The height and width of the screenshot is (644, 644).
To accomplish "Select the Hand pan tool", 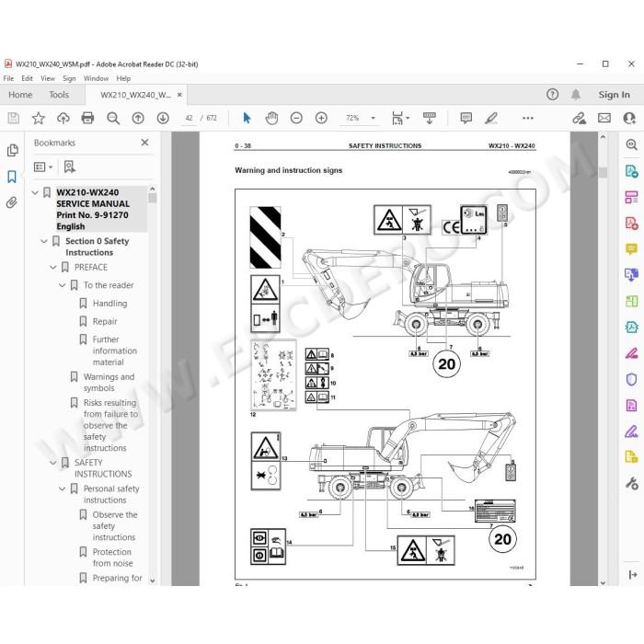I will 271,119.
